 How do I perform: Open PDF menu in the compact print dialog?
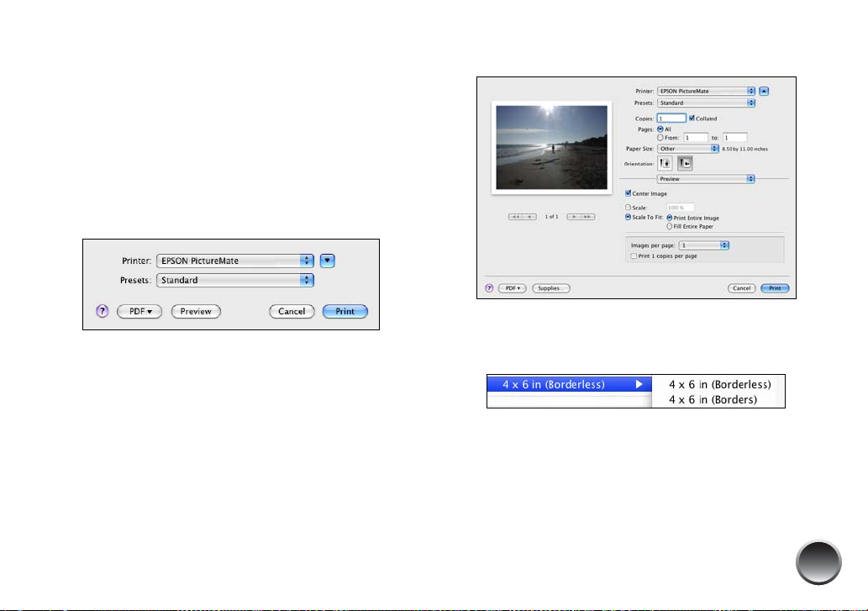coord(139,312)
